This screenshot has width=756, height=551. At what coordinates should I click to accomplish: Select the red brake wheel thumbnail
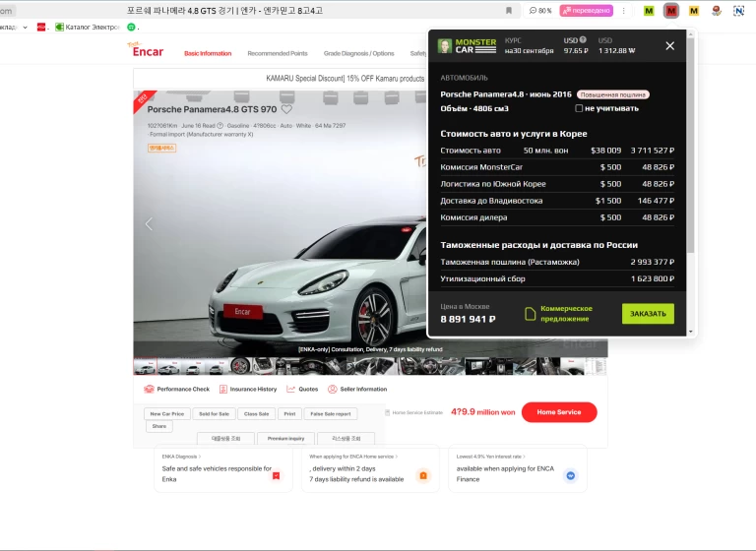pos(240,366)
